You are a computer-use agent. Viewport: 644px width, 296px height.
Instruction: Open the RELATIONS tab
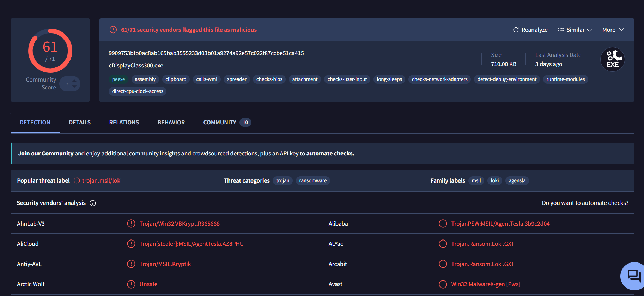[124, 122]
